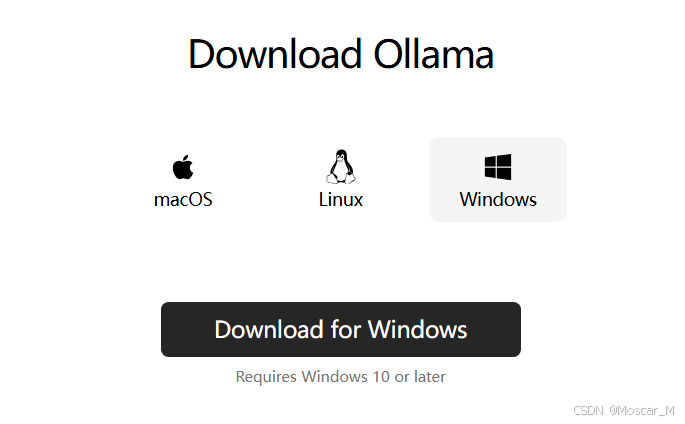Click the word Download in the heading

[x=275, y=54]
